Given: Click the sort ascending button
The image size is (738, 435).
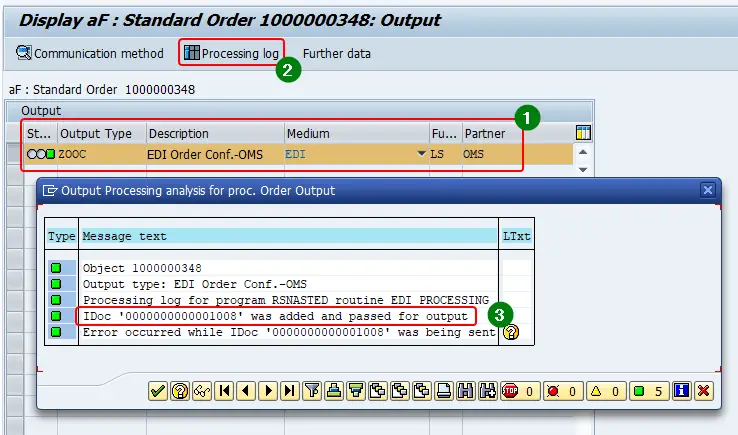Looking at the screenshot, I should click(334, 391).
